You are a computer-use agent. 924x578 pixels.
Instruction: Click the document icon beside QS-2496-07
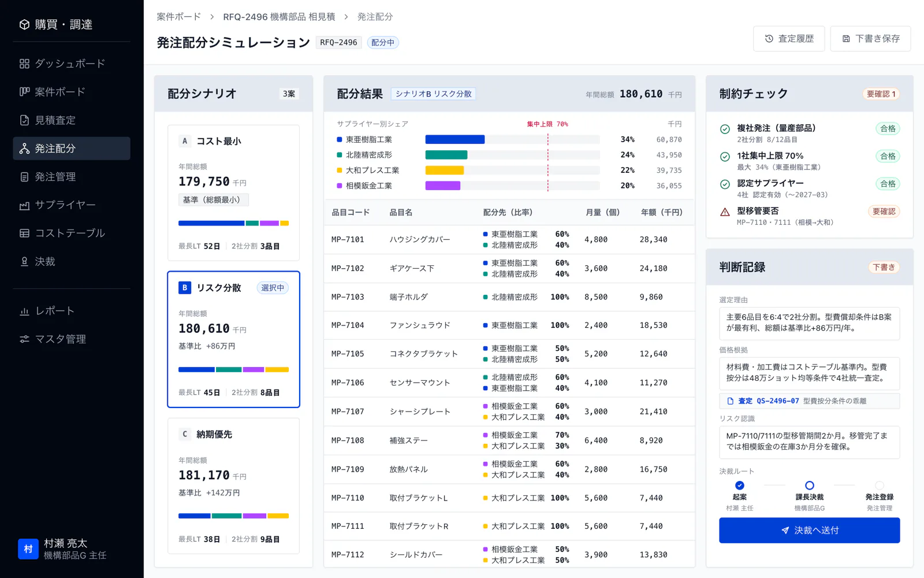[730, 401]
